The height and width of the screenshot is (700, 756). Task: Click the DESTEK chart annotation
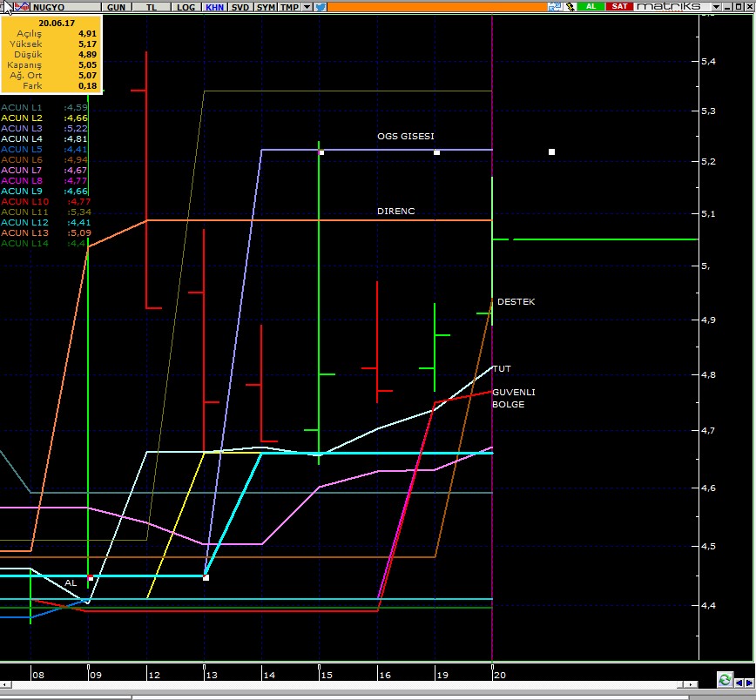pyautogui.click(x=516, y=302)
